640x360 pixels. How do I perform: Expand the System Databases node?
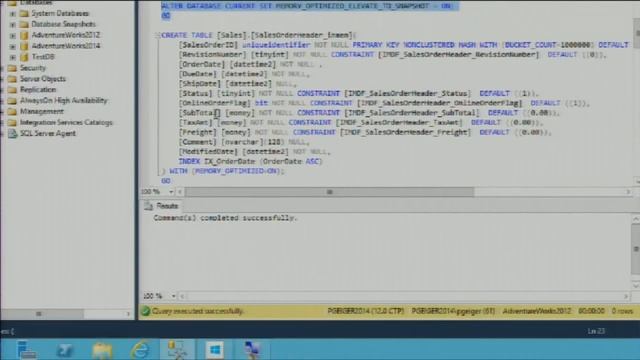(13, 13)
